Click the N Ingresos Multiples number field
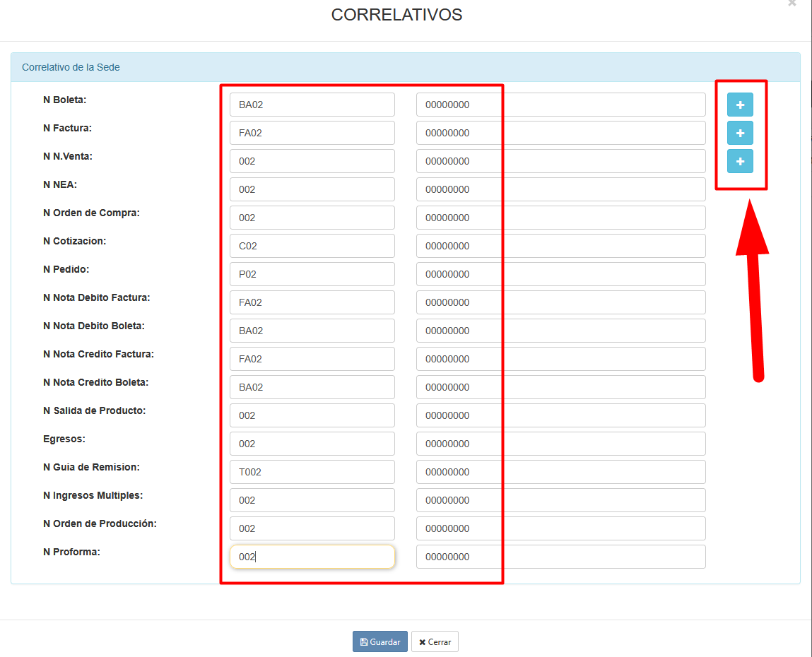This screenshot has width=812, height=657. pos(560,500)
